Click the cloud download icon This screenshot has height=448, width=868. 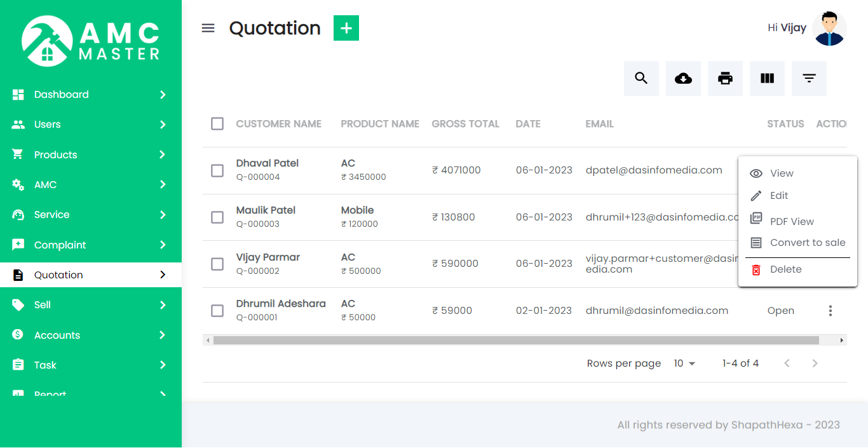tap(683, 78)
